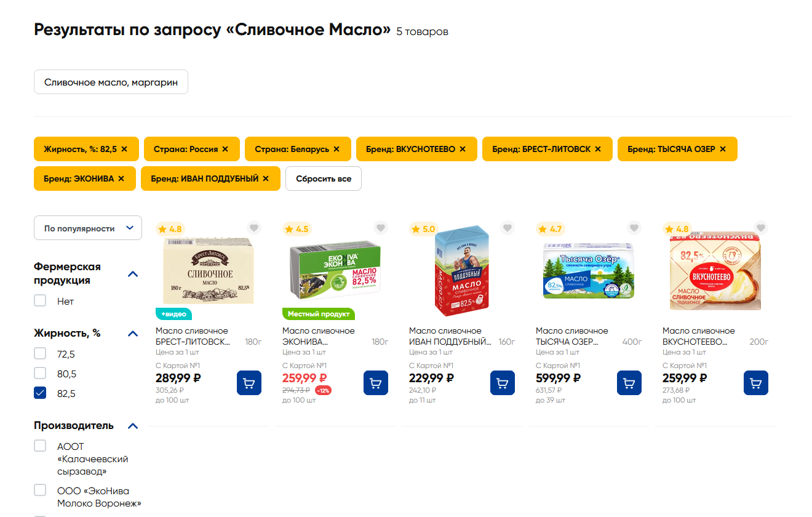Favorite the ВКУСНОТЕЕВО butter with heart icon
Screen dimensions: 812x517
[x=761, y=228]
